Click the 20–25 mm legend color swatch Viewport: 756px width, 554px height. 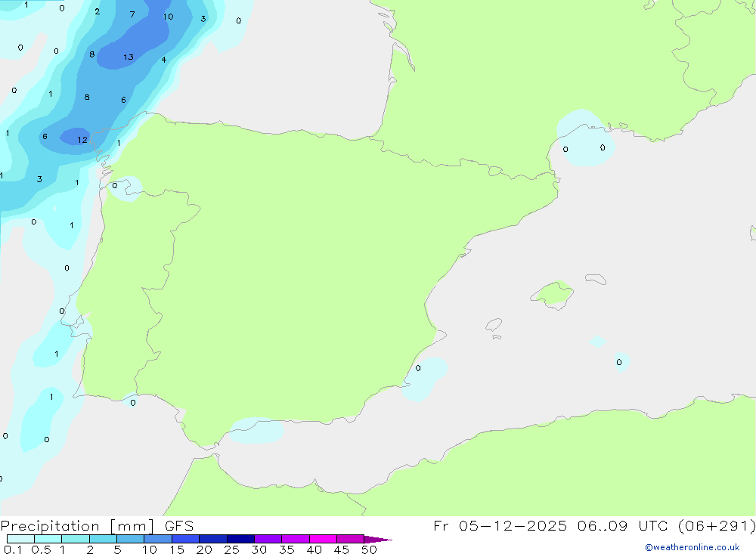[x=213, y=539]
